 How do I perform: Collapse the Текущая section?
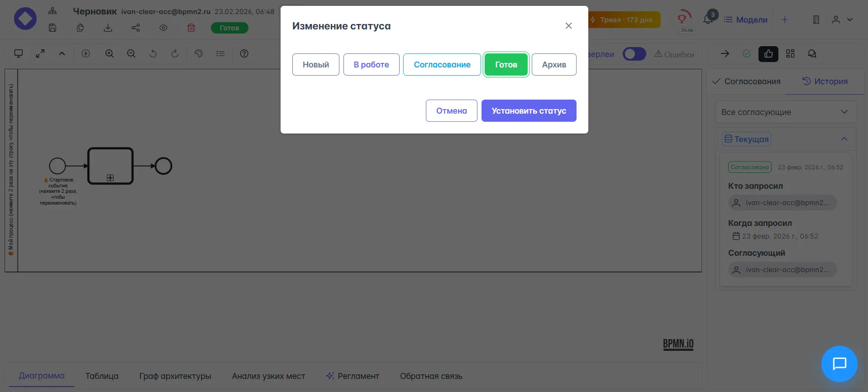click(x=844, y=139)
